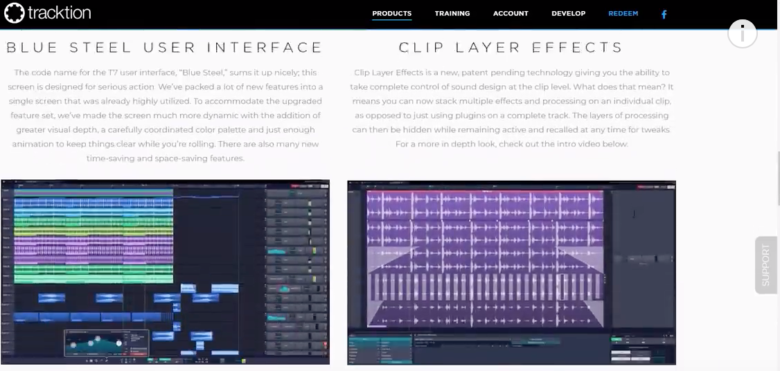
Task: Open the DEVELOP menu item
Action: click(568, 13)
